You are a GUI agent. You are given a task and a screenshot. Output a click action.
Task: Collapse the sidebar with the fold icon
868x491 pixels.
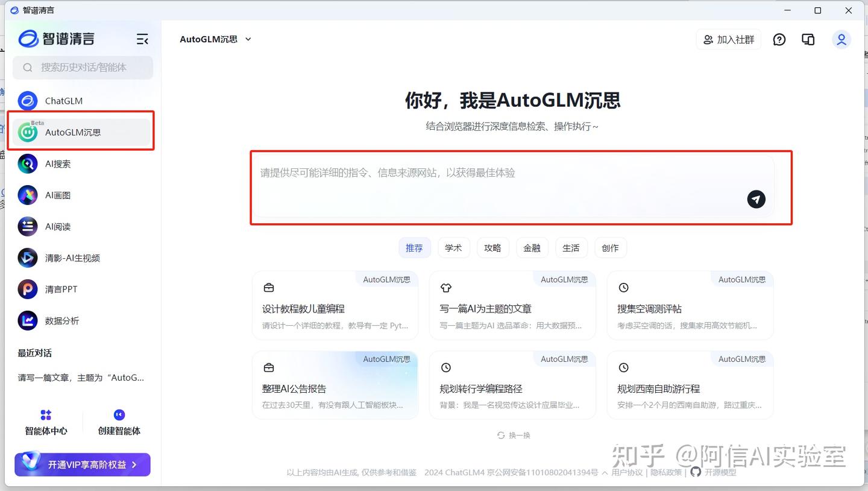tap(142, 39)
